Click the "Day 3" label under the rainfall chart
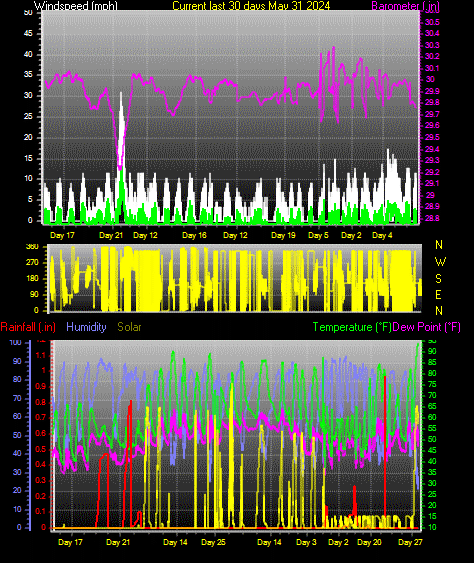Image resolution: width=474 pixels, height=563 pixels. click(x=306, y=542)
